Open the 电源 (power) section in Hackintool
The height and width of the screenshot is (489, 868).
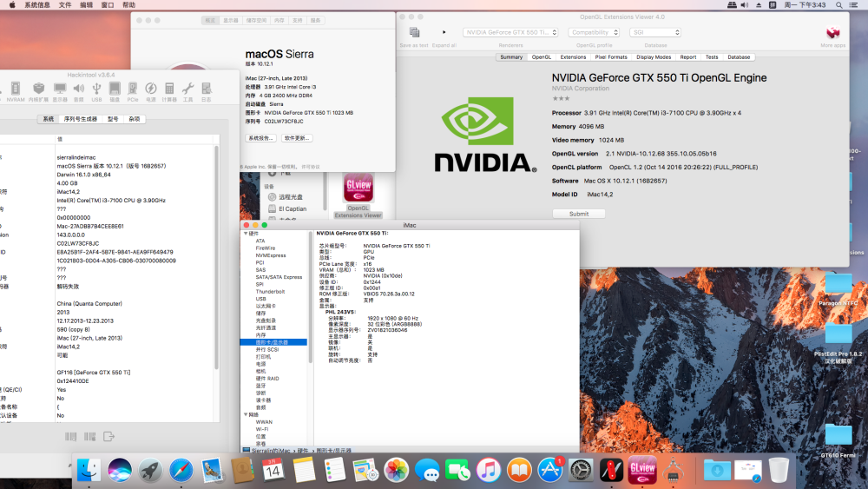[x=150, y=91]
